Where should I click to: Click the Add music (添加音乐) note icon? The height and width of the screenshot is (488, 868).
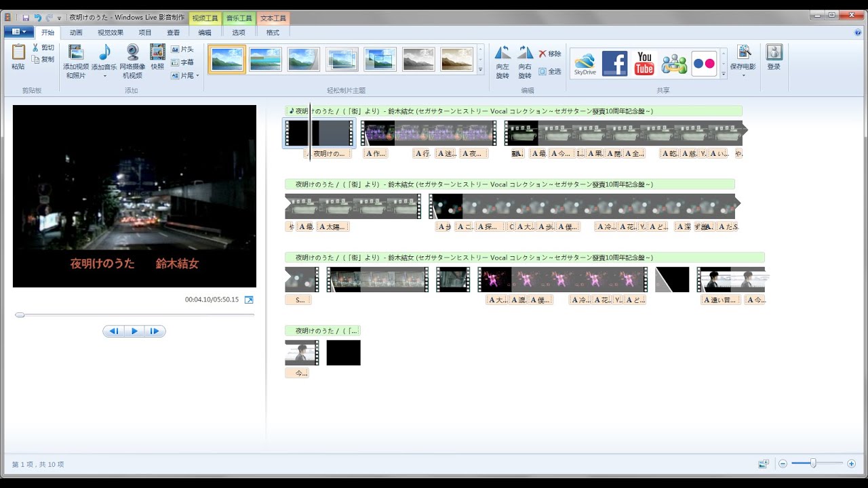[x=104, y=52]
